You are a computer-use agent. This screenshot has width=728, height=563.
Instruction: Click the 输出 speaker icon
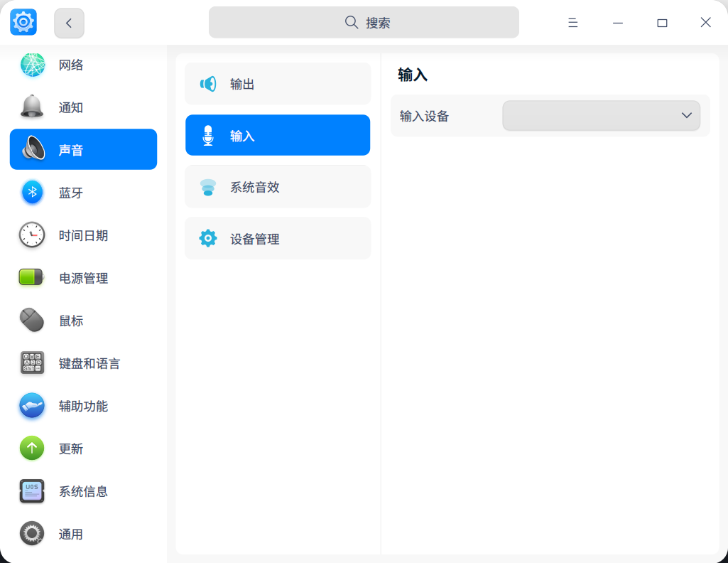[x=208, y=84]
